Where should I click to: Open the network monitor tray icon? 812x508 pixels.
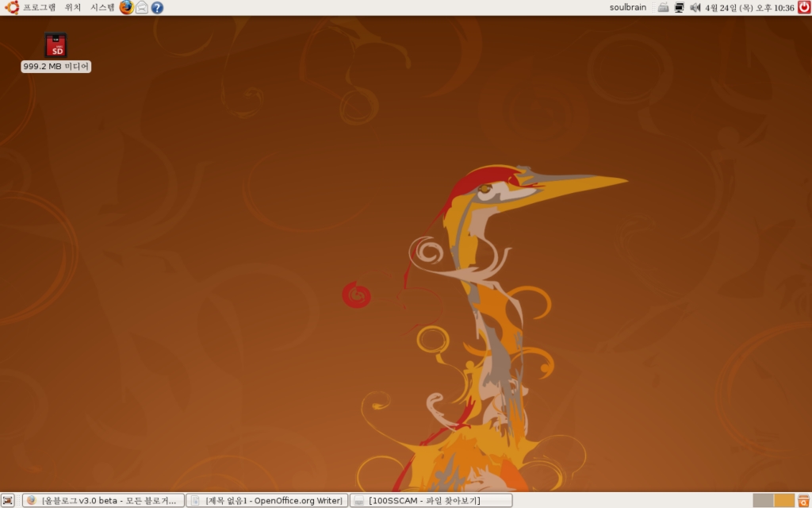click(x=679, y=7)
